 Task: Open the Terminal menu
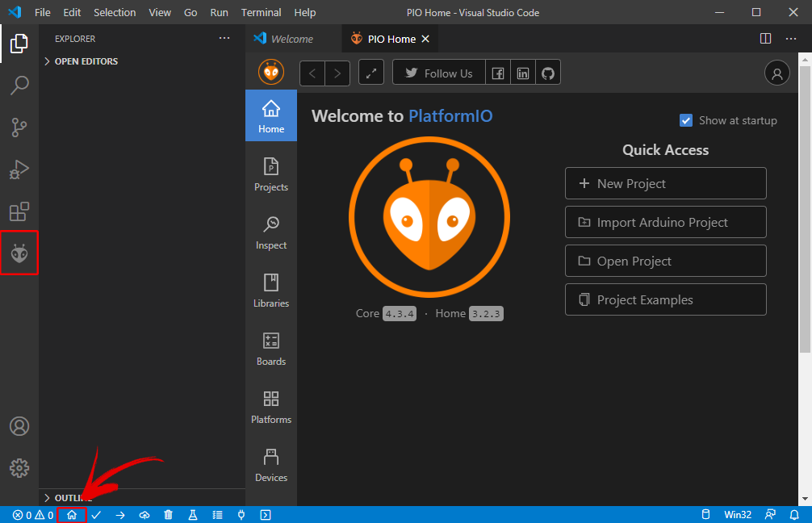[261, 12]
